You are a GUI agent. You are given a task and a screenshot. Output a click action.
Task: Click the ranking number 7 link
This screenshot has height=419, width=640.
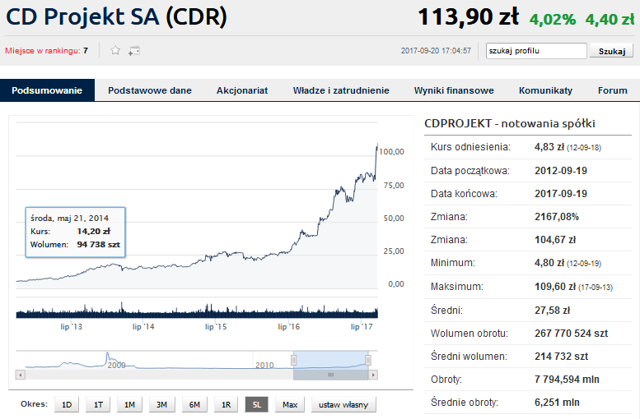point(86,50)
